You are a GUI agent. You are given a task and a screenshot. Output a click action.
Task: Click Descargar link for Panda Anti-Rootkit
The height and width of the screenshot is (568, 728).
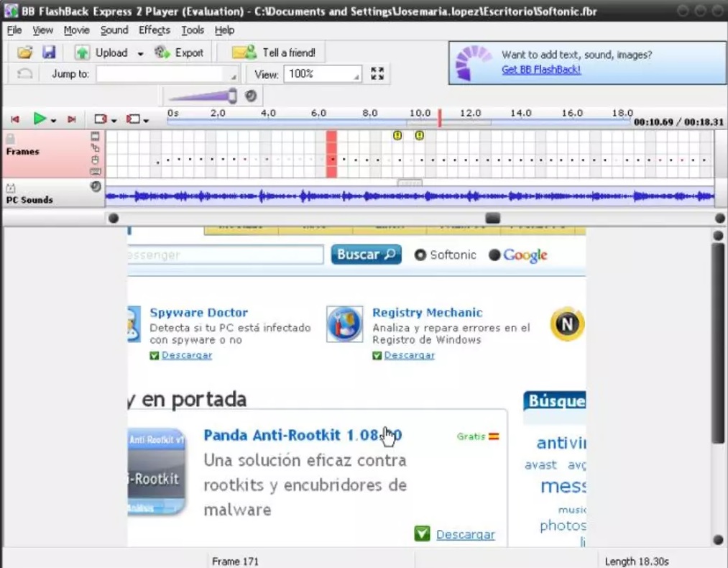pyautogui.click(x=466, y=534)
